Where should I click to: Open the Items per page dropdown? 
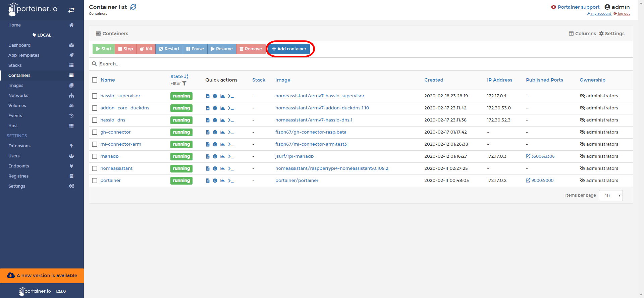tap(610, 196)
